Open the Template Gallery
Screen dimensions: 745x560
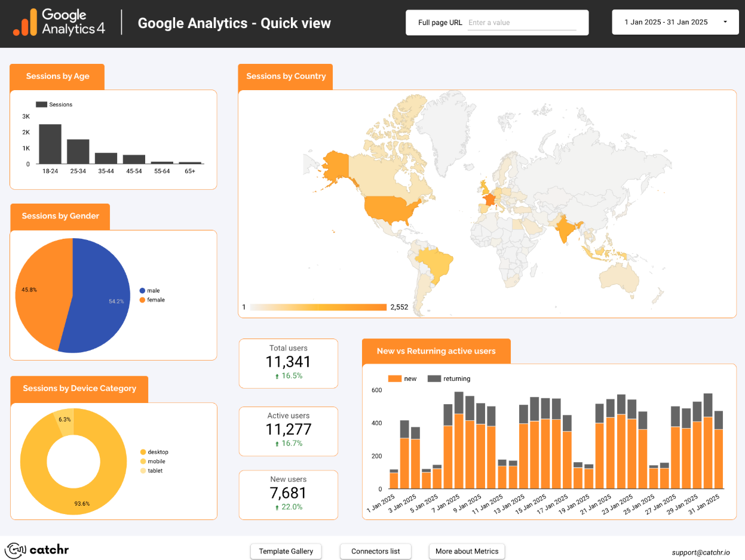(x=286, y=551)
